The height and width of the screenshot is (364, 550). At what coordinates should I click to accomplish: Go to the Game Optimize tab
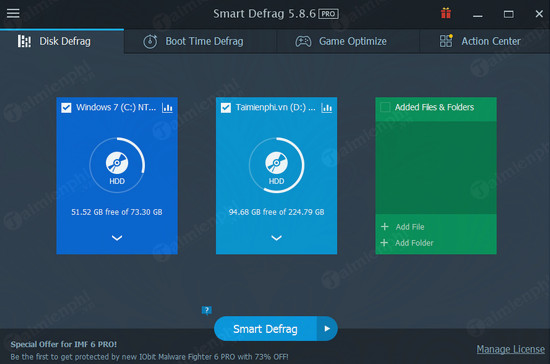point(348,41)
